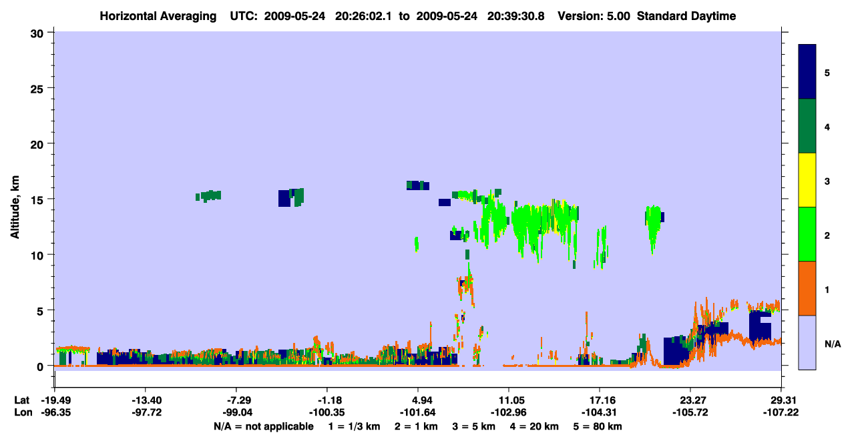Screen dimensions: 868x445
Task: Click the colorbar 'N/A' label
Action: pos(832,344)
